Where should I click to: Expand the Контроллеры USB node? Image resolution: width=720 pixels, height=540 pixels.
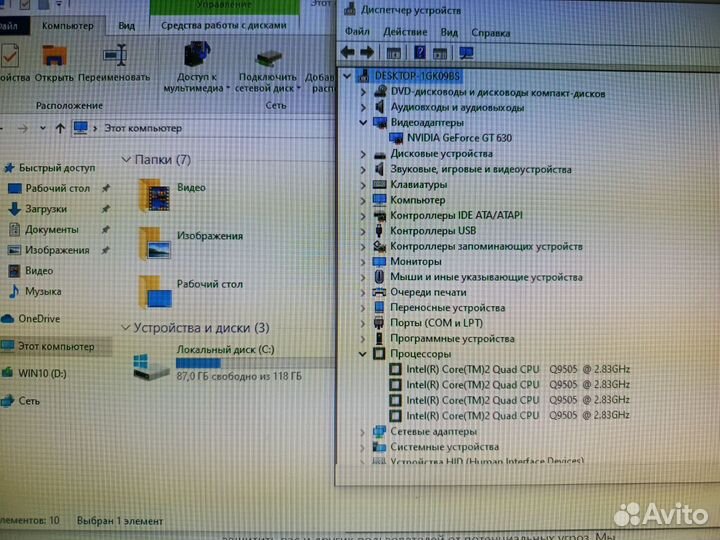[x=363, y=231]
